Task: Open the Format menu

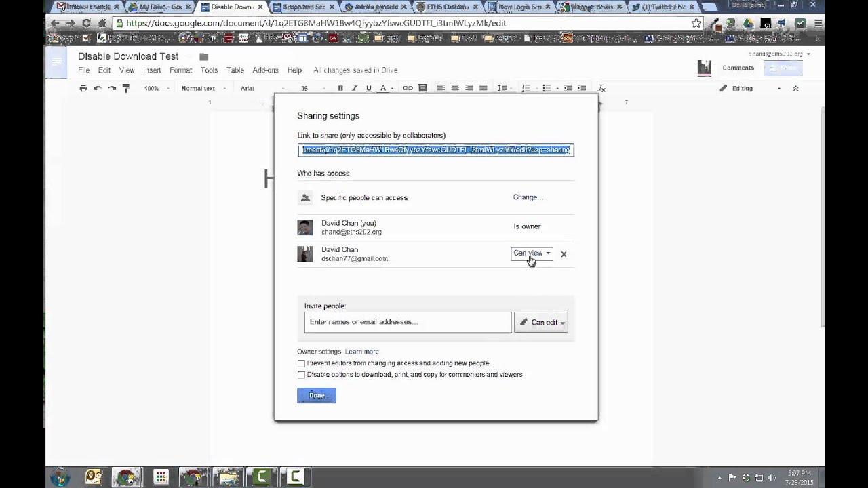Action: pyautogui.click(x=180, y=70)
